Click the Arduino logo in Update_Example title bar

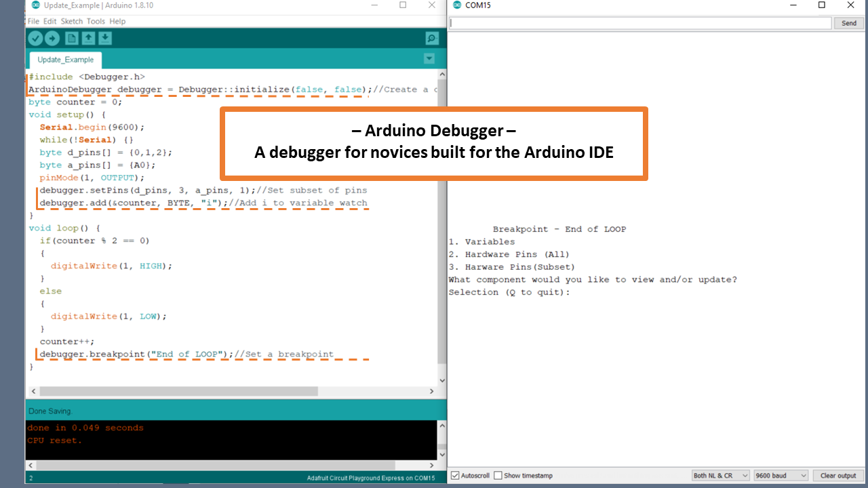click(35, 5)
